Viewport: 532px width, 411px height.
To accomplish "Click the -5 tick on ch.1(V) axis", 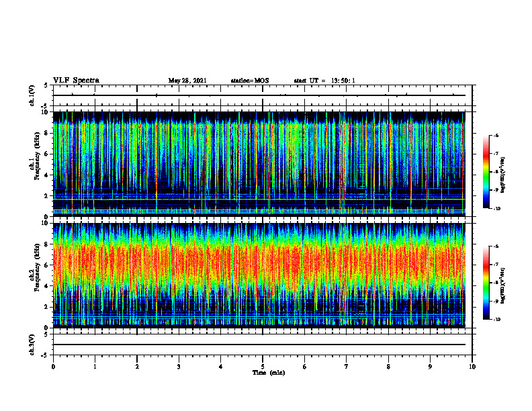I will (45, 106).
